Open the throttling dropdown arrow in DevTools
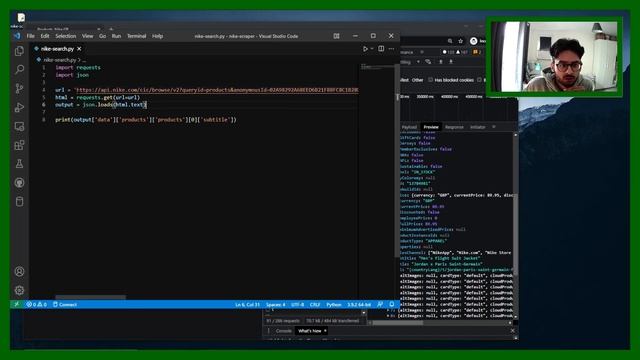 click(x=418, y=62)
